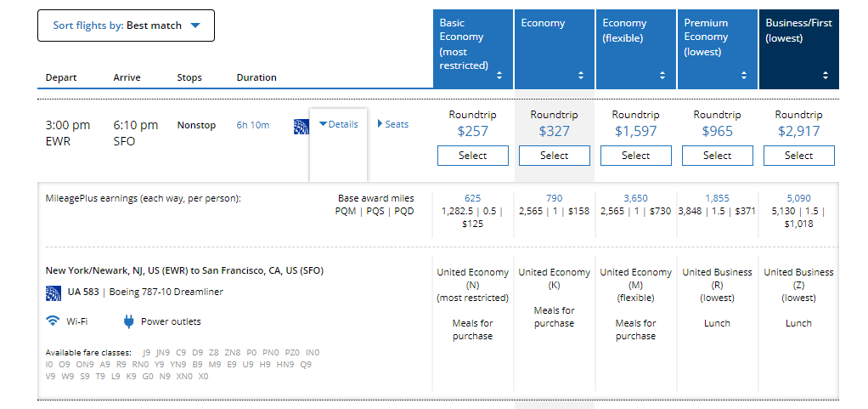
Task: Select the $327 Economy fare
Action: [554, 156]
